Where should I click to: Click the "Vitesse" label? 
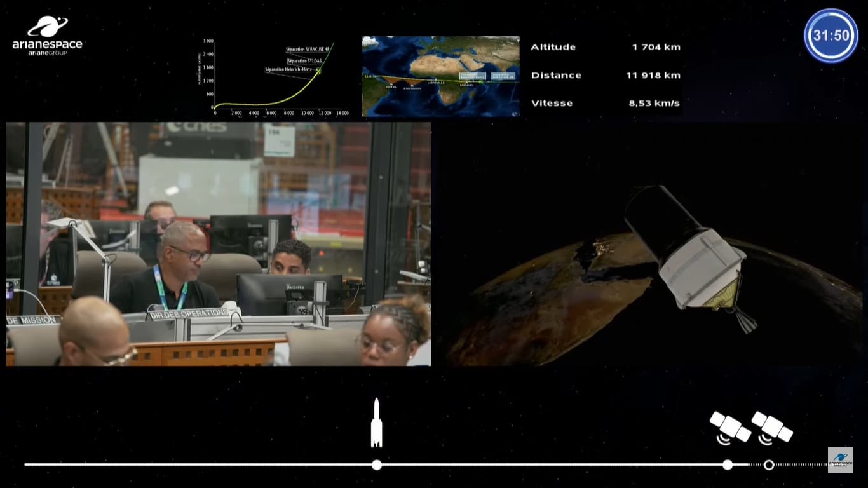[x=552, y=103]
